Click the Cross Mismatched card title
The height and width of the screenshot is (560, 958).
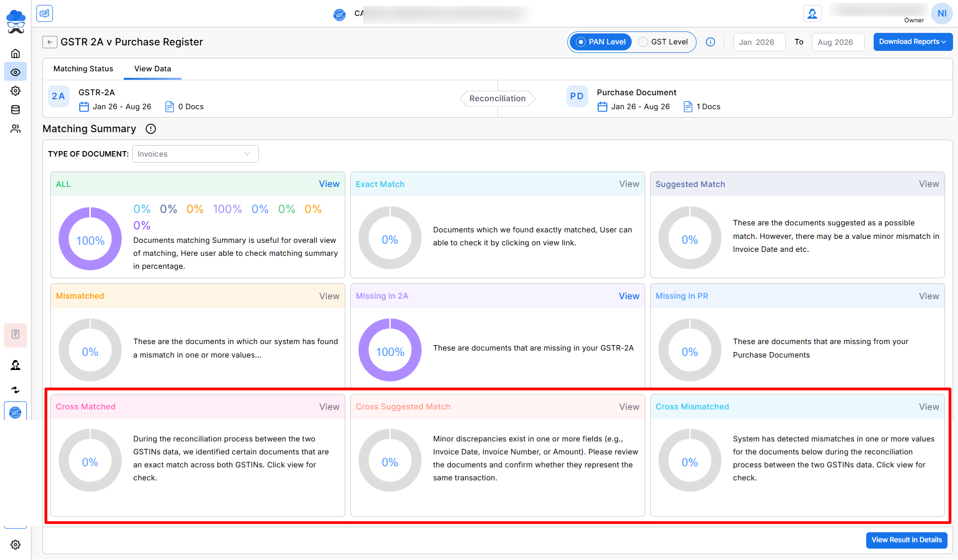[x=692, y=407]
